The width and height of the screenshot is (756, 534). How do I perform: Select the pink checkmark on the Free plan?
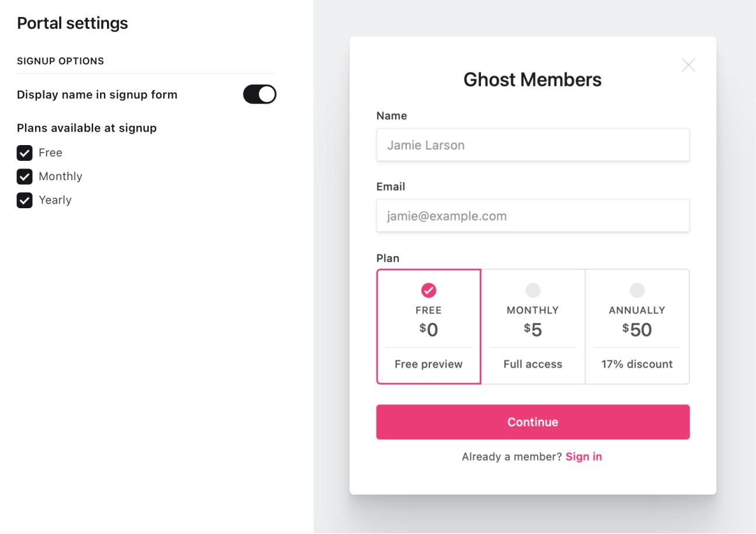pos(429,290)
